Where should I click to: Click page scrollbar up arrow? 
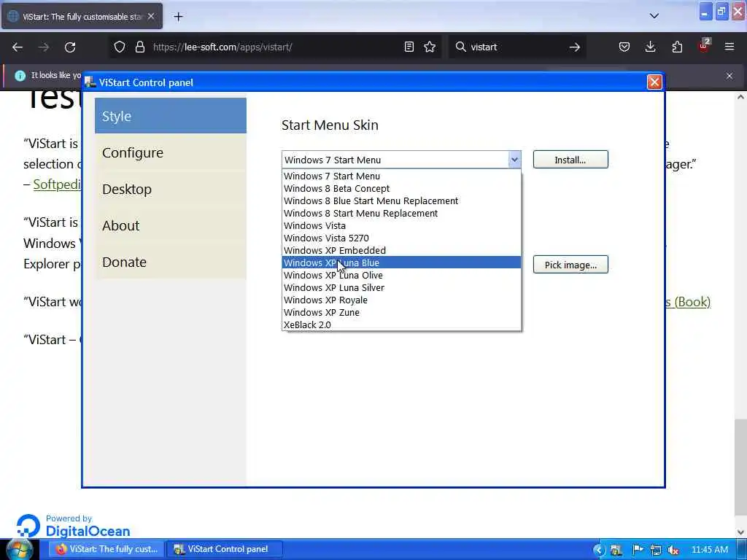coord(740,97)
